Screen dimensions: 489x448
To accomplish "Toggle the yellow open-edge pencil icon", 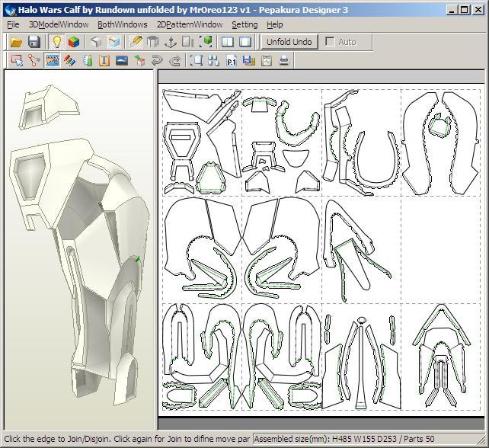I will coord(136,42).
